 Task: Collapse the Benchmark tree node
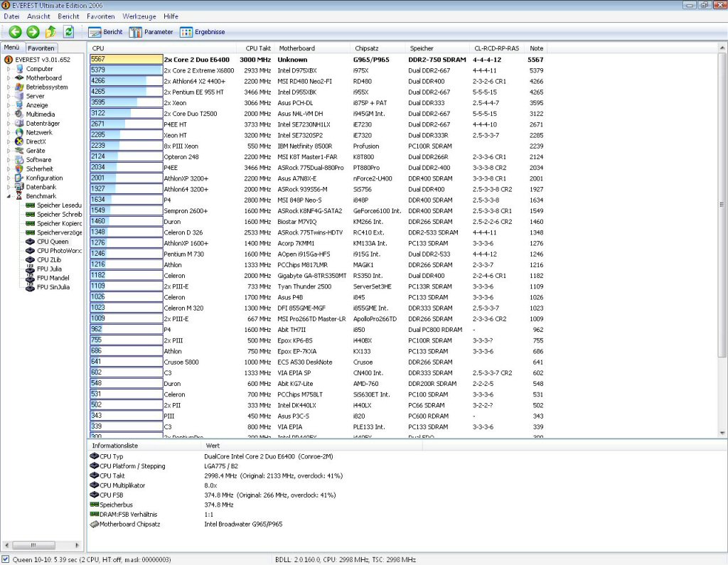click(x=9, y=196)
